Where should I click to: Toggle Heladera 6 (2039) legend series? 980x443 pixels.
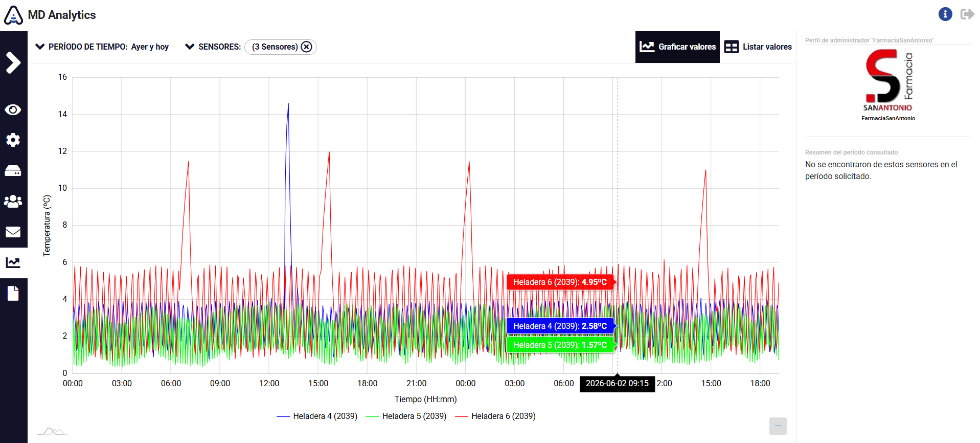click(x=495, y=416)
